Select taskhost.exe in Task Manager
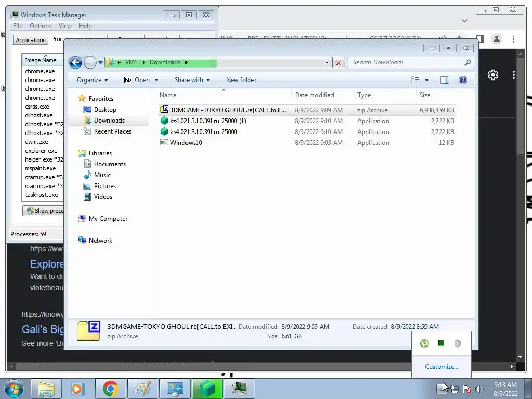The height and width of the screenshot is (399, 532). [x=42, y=195]
